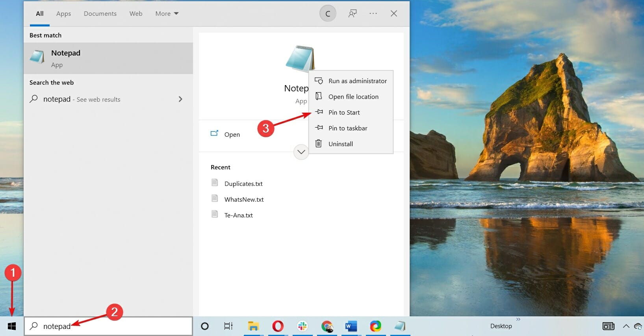This screenshot has width=644, height=336.
Task: Click the OneDrive cloud tray icon
Action: point(638,326)
